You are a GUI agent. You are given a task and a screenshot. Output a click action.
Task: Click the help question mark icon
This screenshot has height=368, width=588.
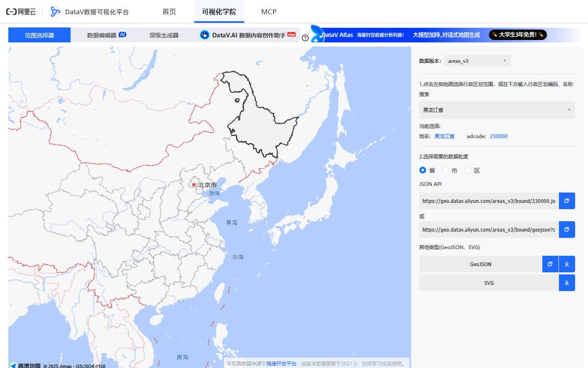305,38
